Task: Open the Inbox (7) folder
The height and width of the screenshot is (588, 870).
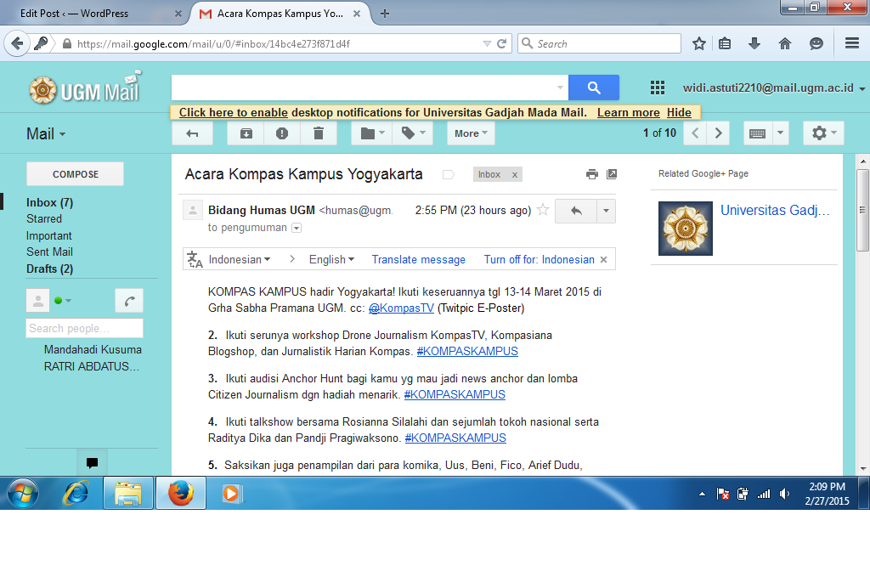Action: coord(49,202)
